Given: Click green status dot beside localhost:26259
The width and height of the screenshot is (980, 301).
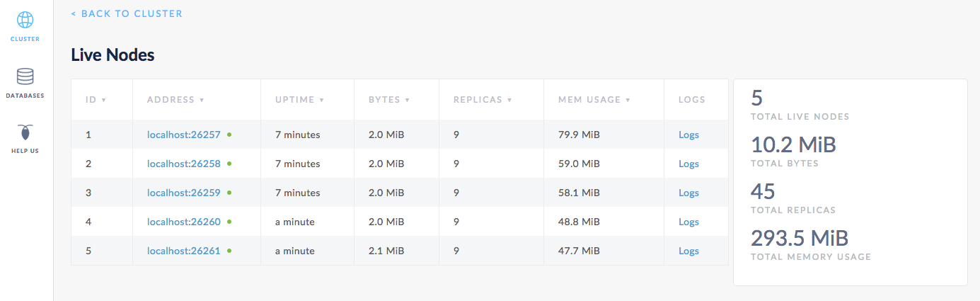Looking at the screenshot, I should click(x=229, y=192).
